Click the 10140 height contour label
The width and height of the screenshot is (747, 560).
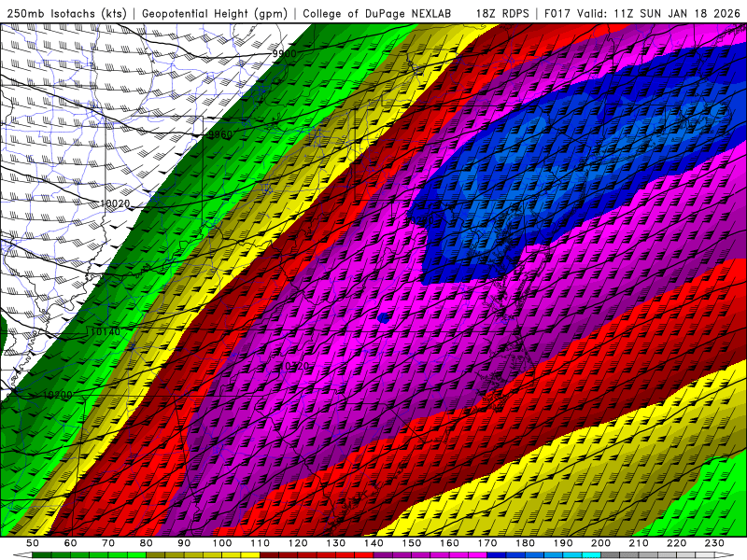(106, 331)
